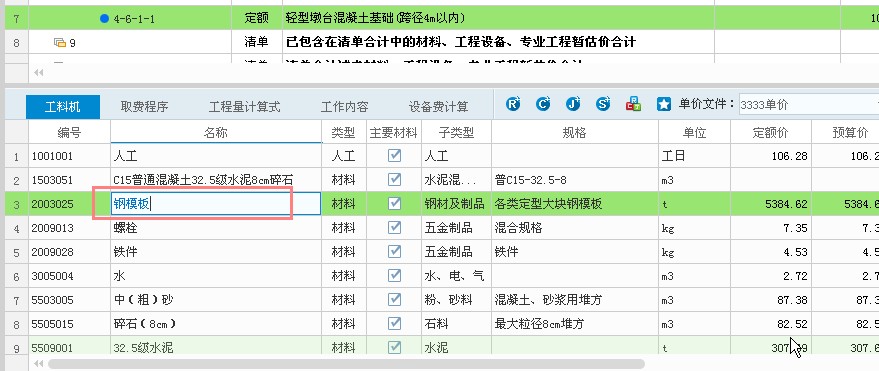Screen dimensions: 879x371
Task: Click the RCJ colored blocks icon
Action: click(x=633, y=104)
